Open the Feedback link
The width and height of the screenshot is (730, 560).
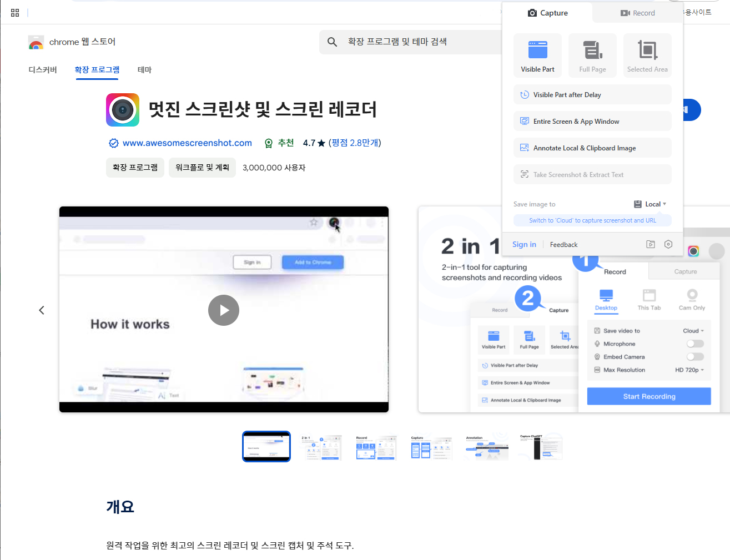pyautogui.click(x=563, y=245)
